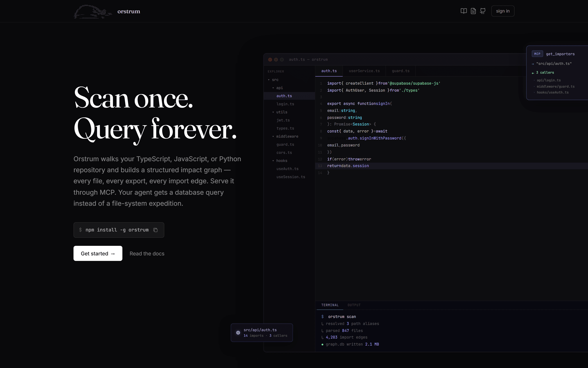Image resolution: width=588 pixels, height=368 pixels.
Task: Click the document page icon in the header
Action: 473,11
